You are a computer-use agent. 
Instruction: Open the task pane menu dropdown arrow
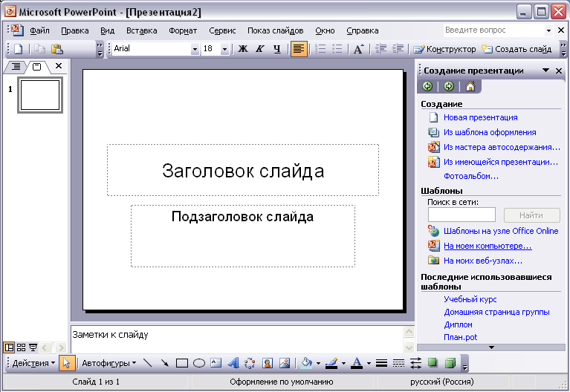(x=545, y=70)
